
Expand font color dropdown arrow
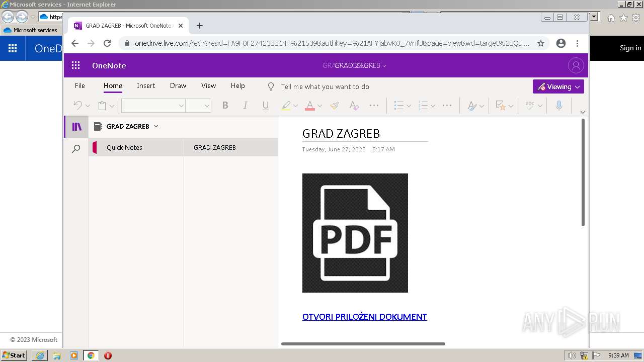(319, 106)
